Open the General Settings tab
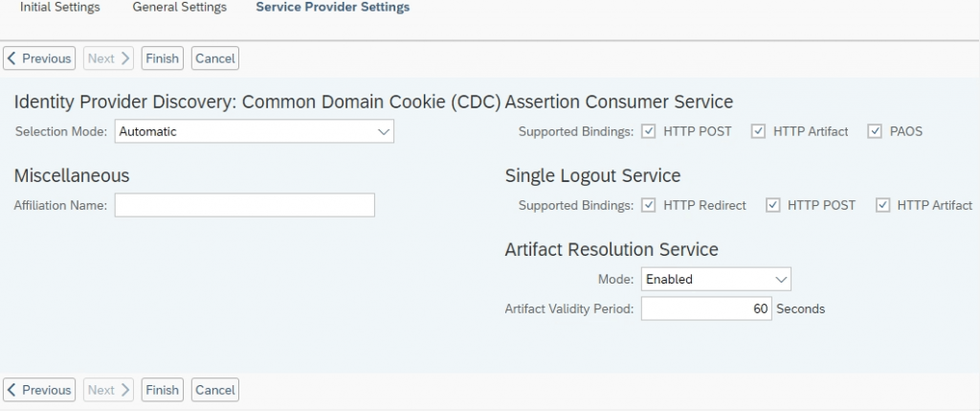The width and height of the screenshot is (980, 411). coord(179,8)
